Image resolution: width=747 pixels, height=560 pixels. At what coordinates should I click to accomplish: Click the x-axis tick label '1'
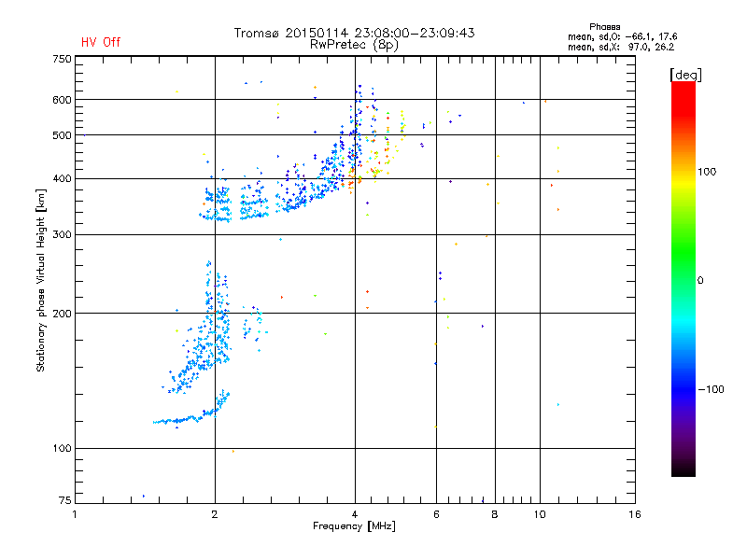pyautogui.click(x=75, y=514)
